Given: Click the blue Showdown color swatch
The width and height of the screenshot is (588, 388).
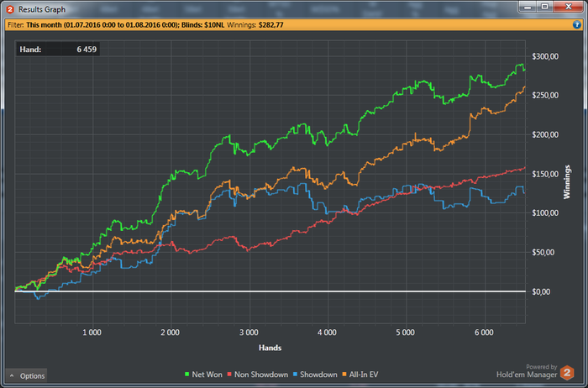Looking at the screenshot, I should [295, 375].
